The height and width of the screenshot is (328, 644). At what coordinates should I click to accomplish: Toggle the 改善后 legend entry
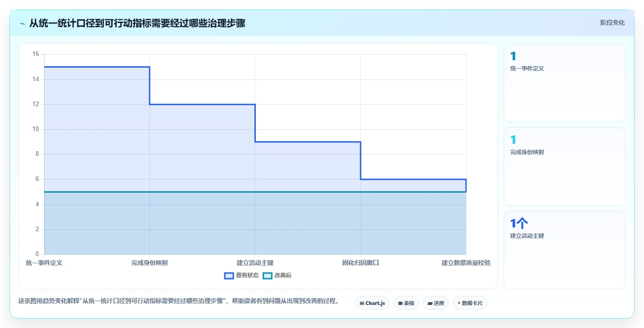pos(277,275)
